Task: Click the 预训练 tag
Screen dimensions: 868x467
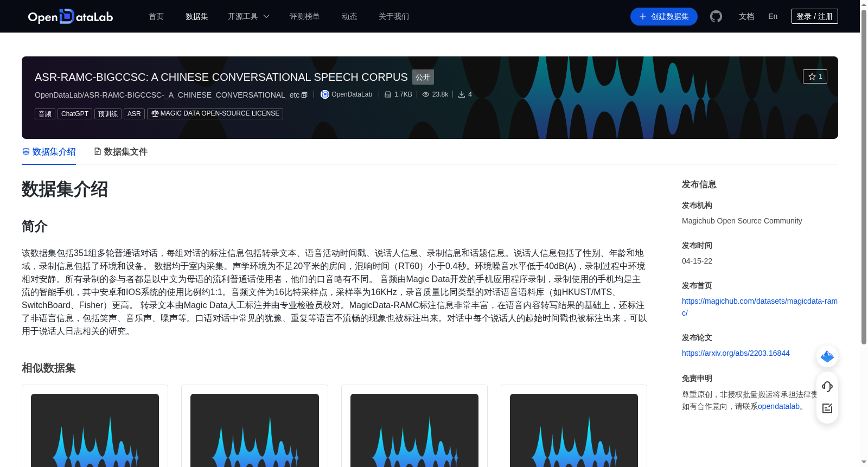Action: 108,114
